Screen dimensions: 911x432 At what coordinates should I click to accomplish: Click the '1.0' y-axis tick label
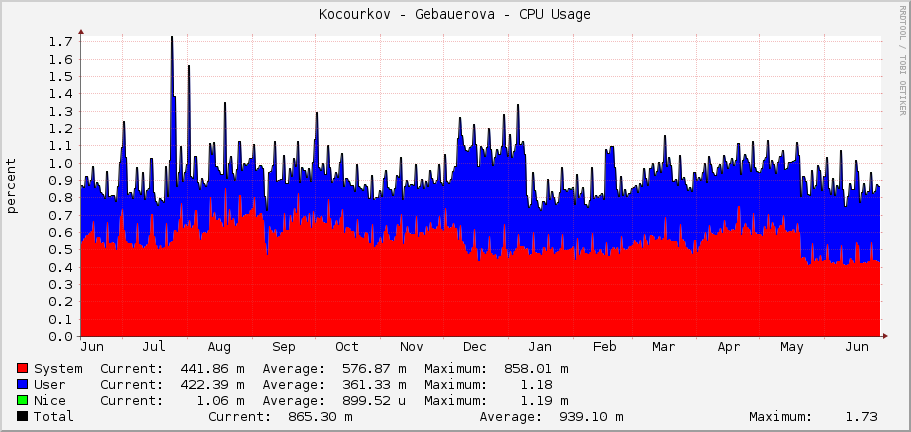pos(61,163)
